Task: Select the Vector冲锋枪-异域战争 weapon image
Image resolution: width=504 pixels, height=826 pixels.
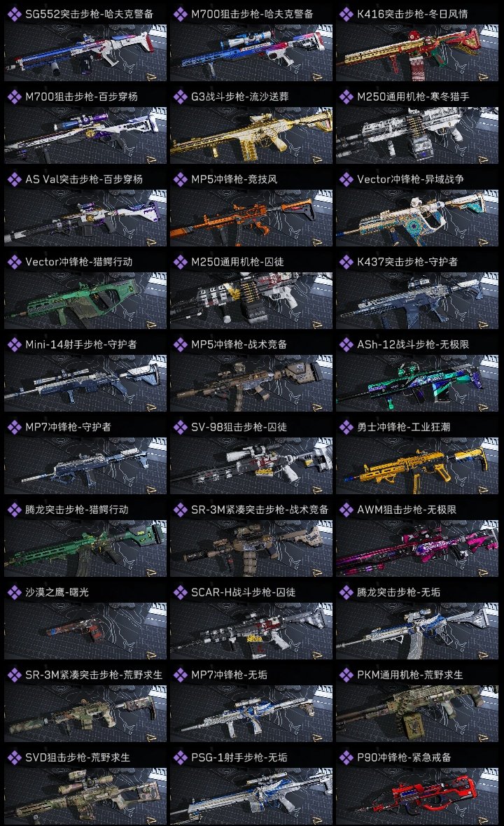Action: [417, 218]
